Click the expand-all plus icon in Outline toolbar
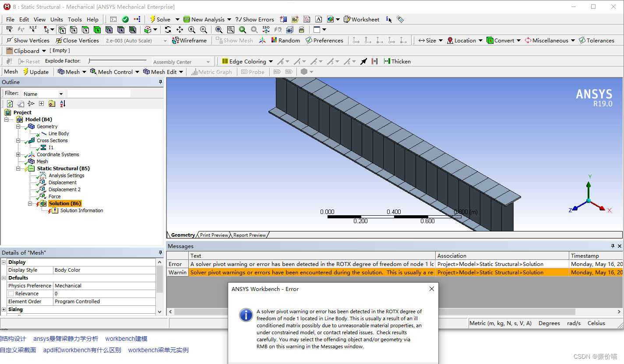Viewport: 624px width, 364px height. pyautogui.click(x=41, y=104)
